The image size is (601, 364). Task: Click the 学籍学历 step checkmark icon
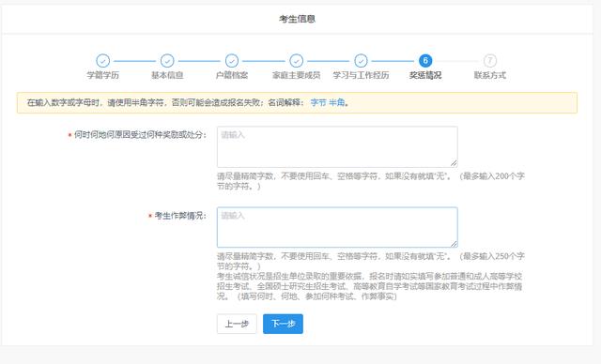pos(102,60)
